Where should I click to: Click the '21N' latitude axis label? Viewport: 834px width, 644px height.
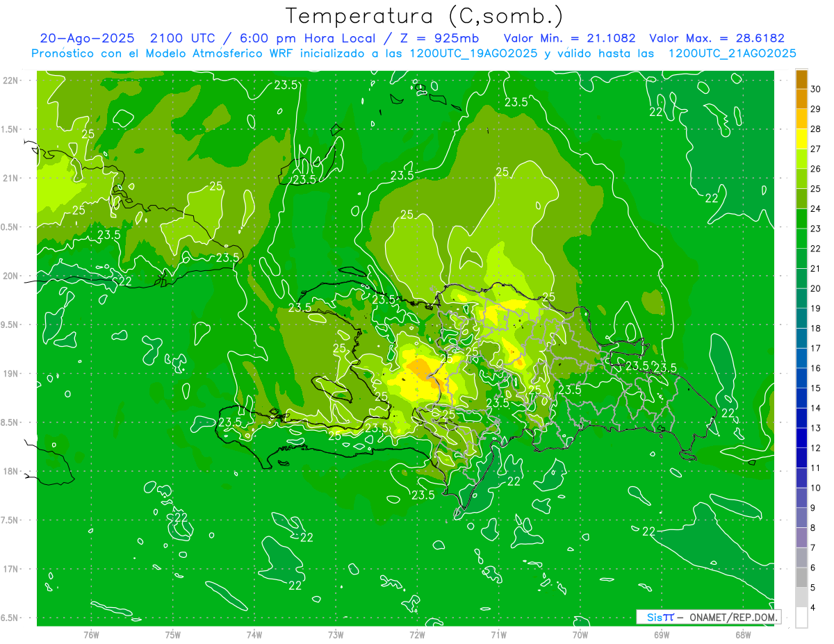coord(10,178)
